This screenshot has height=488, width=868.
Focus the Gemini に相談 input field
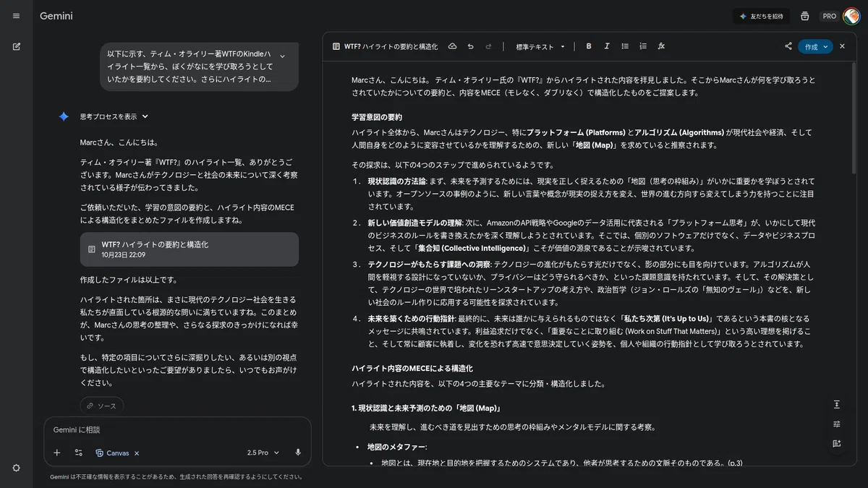click(177, 429)
